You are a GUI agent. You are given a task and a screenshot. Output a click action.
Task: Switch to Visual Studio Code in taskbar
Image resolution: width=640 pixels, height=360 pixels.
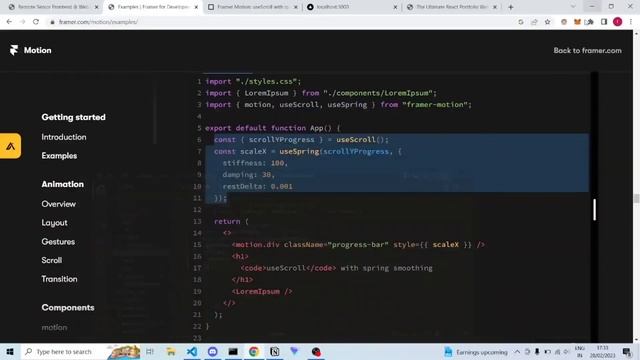tap(192, 351)
